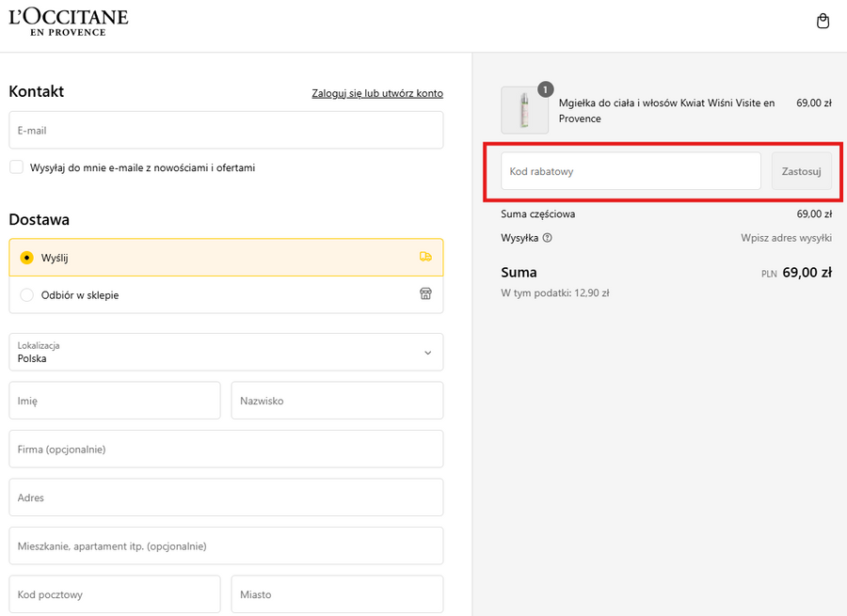The width and height of the screenshot is (847, 616).
Task: Expand the Lokalizacja country dropdown
Action: coord(226,352)
